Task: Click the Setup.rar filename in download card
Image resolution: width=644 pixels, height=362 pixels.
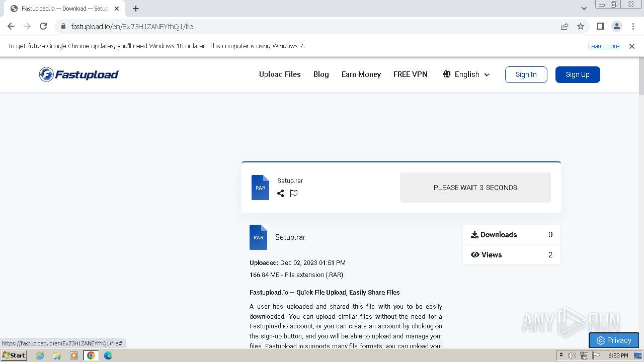Action: click(290, 181)
